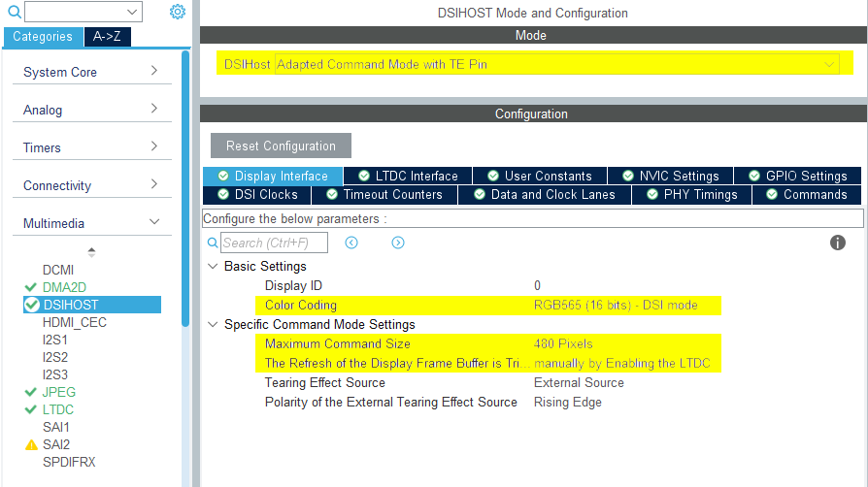The width and height of the screenshot is (868, 487).
Task: Click the parameter search input field
Action: [x=274, y=243]
